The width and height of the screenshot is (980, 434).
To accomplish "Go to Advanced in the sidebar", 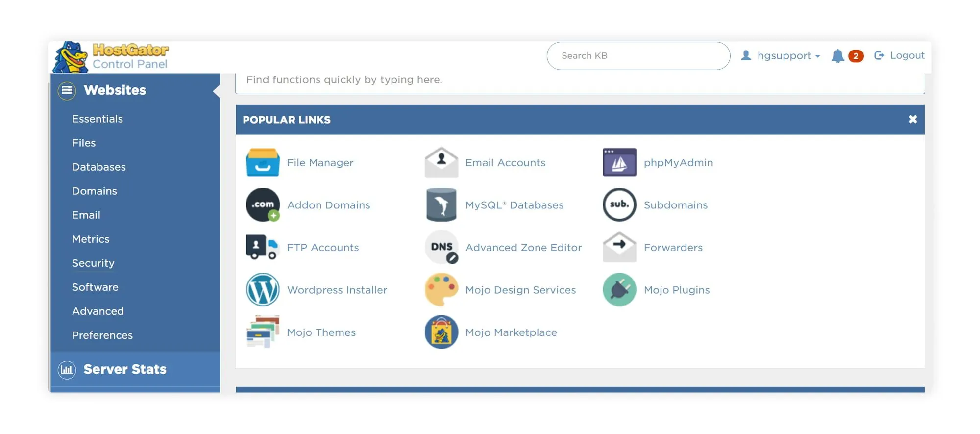I will 98,311.
